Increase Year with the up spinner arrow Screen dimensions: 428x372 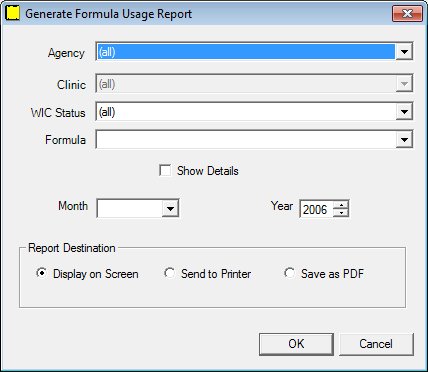[341, 205]
